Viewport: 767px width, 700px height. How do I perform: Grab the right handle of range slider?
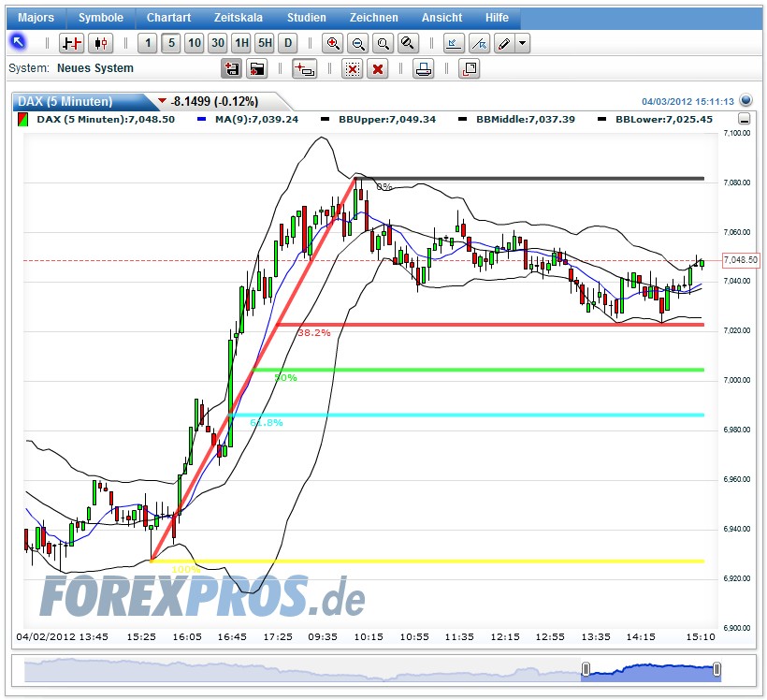pyautogui.click(x=716, y=669)
